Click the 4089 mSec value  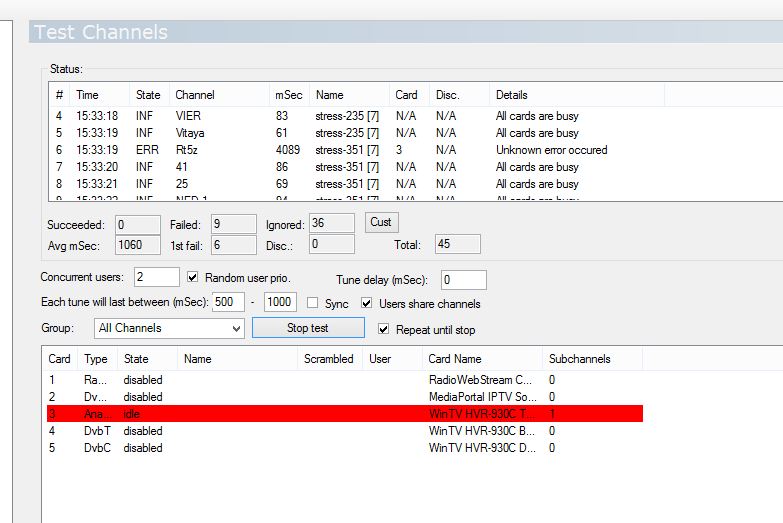(288, 150)
